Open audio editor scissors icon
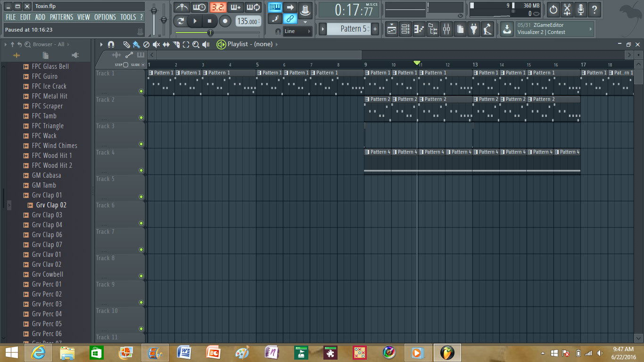The image size is (644, 362). tap(567, 9)
